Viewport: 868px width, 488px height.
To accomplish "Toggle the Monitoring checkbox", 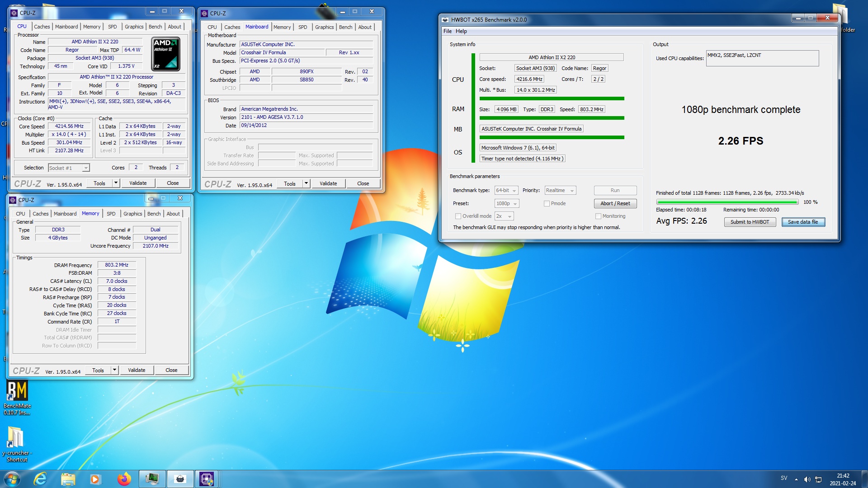I will coord(598,216).
